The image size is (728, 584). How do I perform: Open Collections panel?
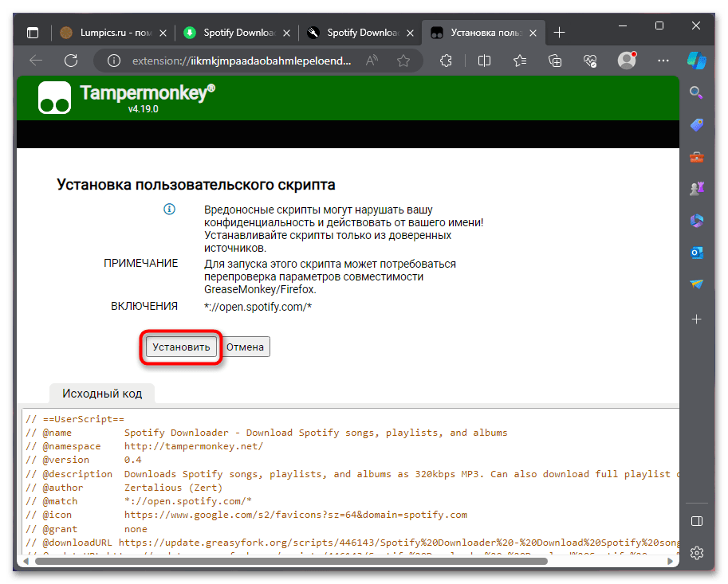pyautogui.click(x=555, y=61)
